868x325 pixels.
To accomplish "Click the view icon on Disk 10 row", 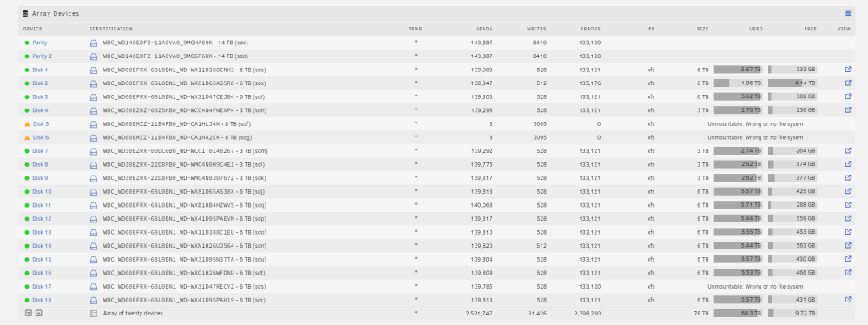I will tap(847, 191).
